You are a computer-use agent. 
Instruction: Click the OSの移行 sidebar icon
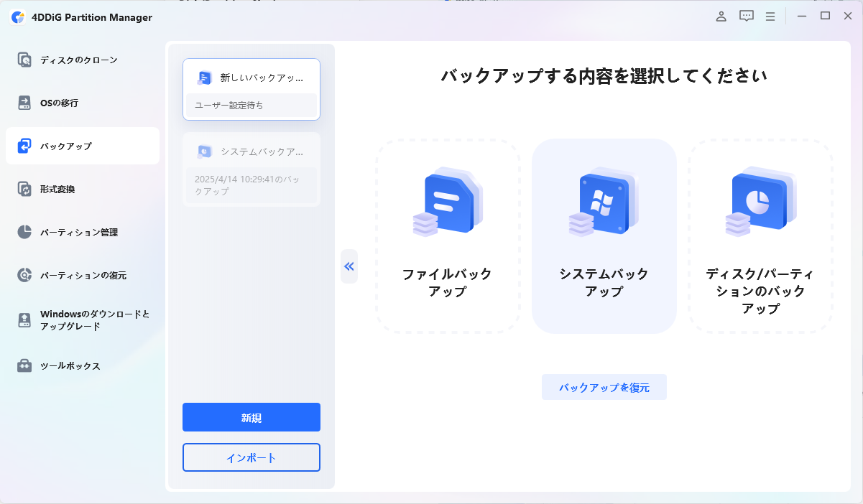24,103
